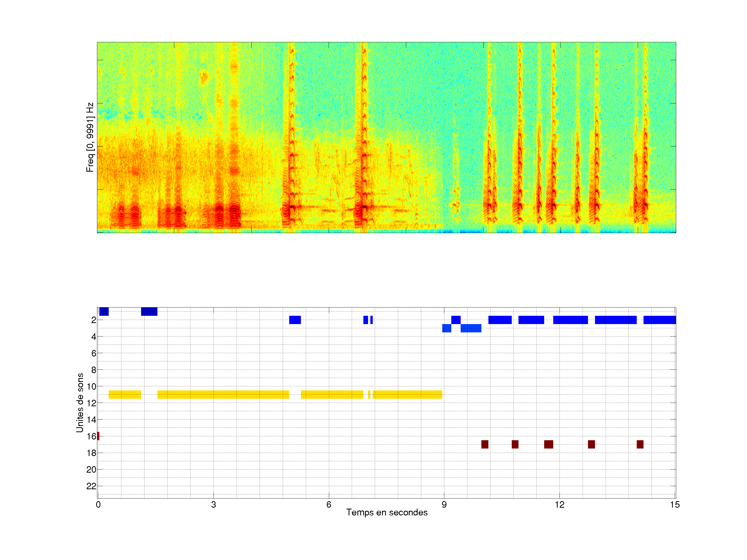The image size is (747, 560).
Task: Click the small dark red mark at row 16
Action: (98, 436)
